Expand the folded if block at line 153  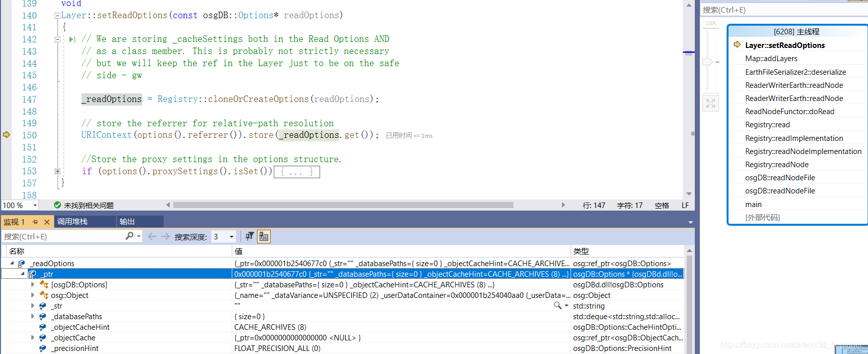click(x=57, y=172)
